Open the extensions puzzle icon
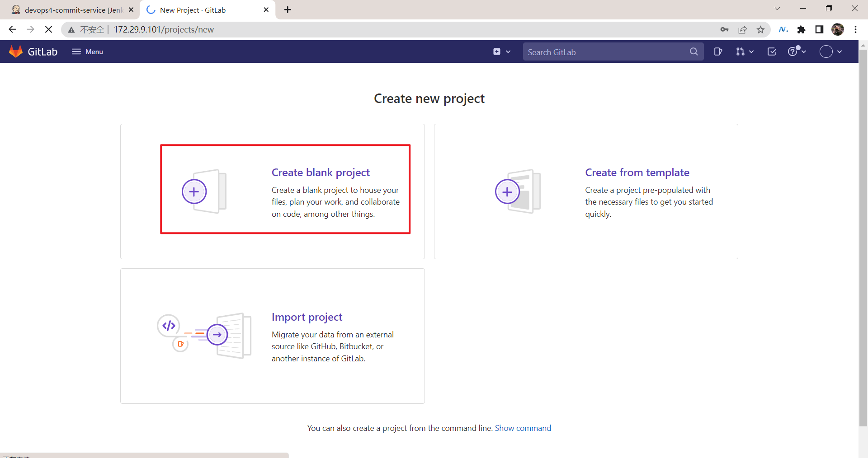 click(802, 29)
